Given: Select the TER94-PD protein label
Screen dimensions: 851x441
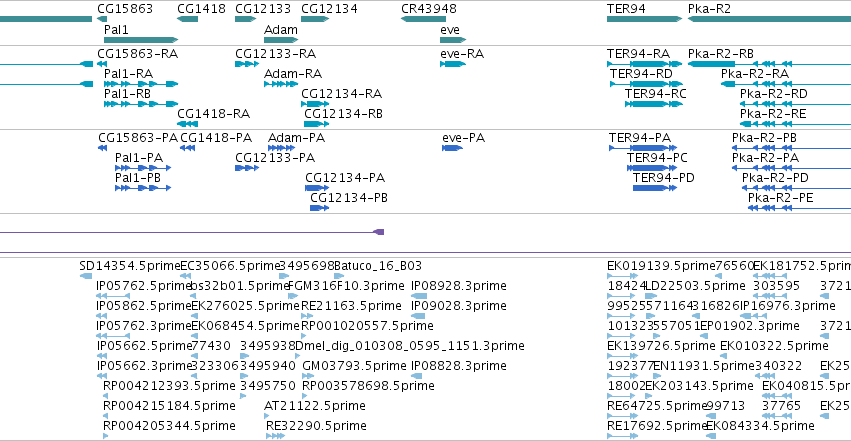Looking at the screenshot, I should pyautogui.click(x=664, y=178).
